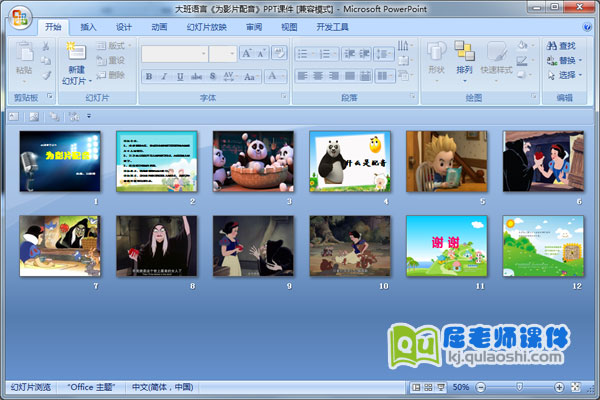The height and width of the screenshot is (400, 600).
Task: Click the character spacing AV icon
Action: 229,76
